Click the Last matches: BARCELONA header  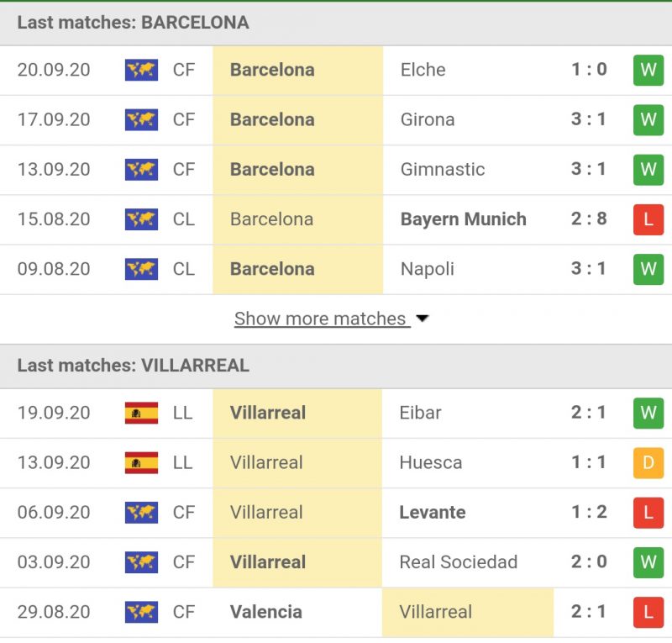click(133, 23)
